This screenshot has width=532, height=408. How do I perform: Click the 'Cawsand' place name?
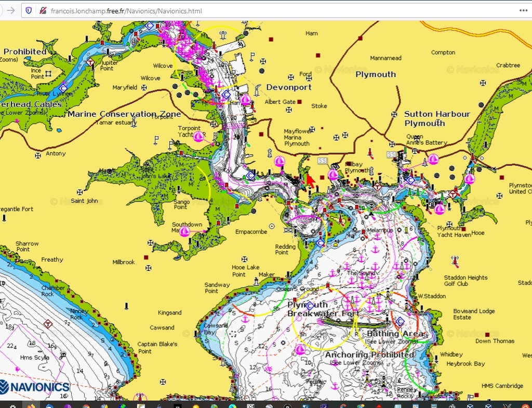click(x=162, y=328)
